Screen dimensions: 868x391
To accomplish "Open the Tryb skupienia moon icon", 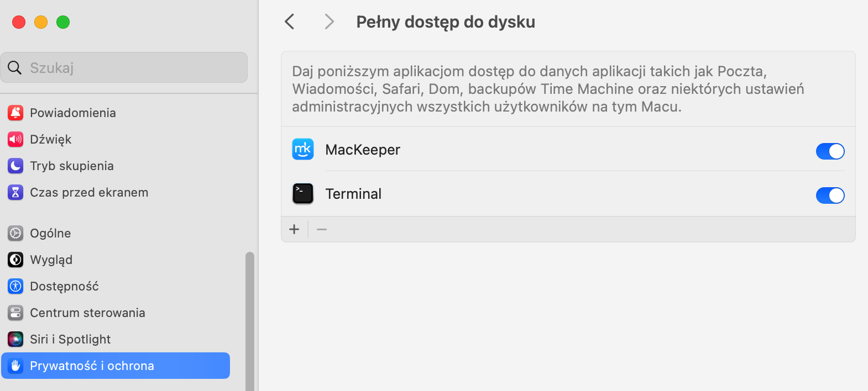I will 15,166.
